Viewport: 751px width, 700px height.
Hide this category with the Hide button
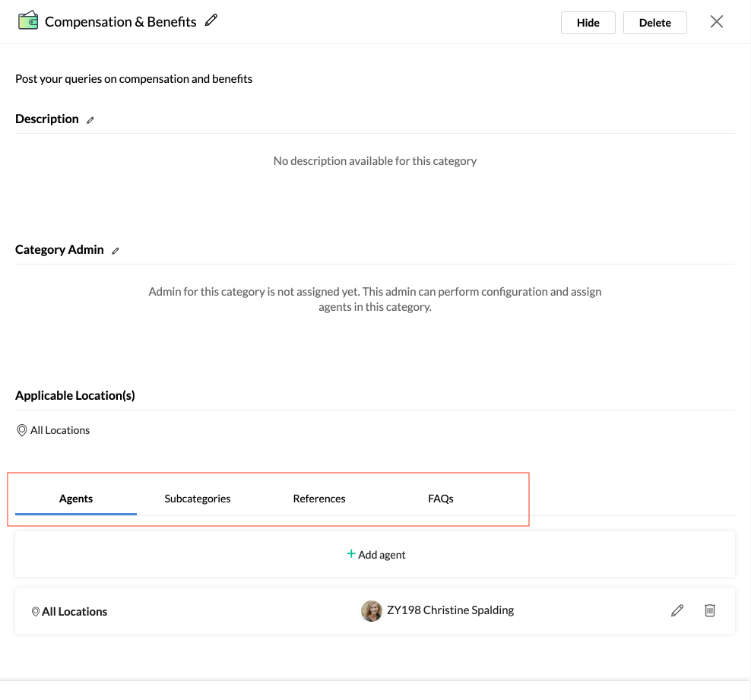click(x=588, y=23)
